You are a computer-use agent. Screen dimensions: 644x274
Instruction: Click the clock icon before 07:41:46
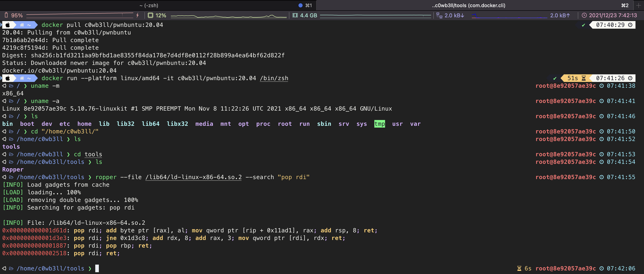601,116
